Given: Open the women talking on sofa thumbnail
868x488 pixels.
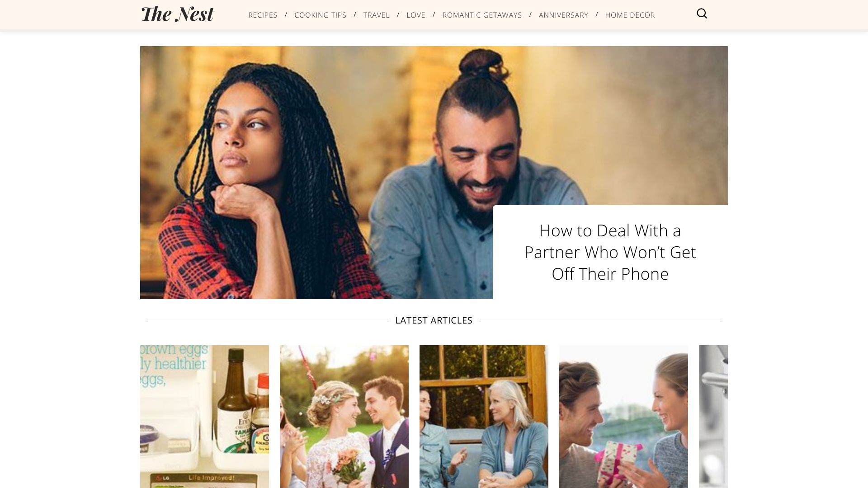Looking at the screenshot, I should (x=484, y=417).
